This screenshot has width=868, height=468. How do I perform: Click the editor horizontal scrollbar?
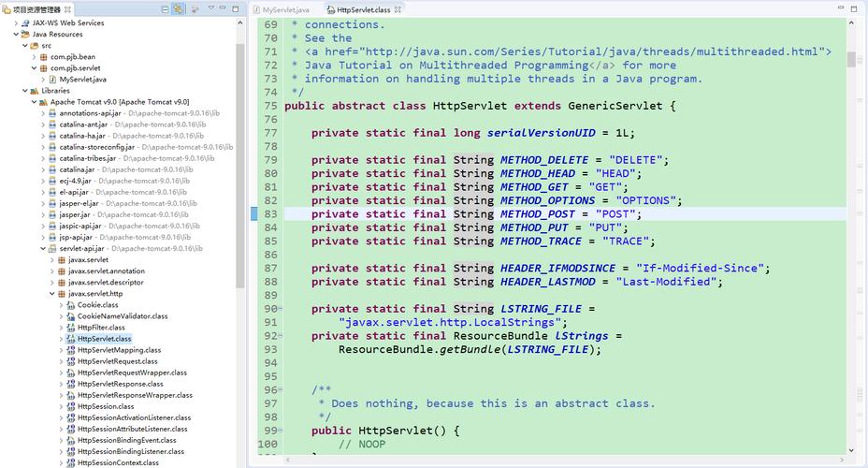click(x=565, y=461)
